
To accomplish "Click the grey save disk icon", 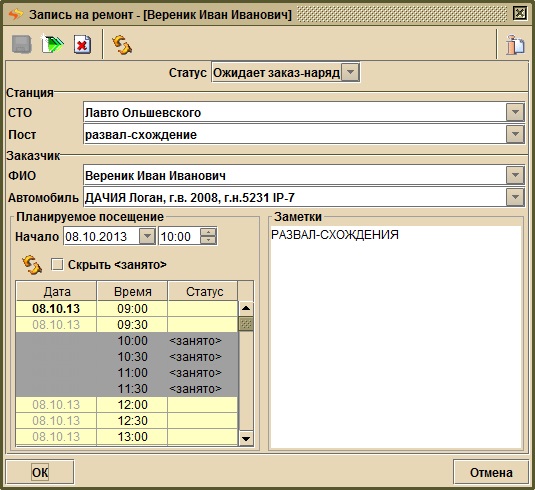I will (22, 44).
